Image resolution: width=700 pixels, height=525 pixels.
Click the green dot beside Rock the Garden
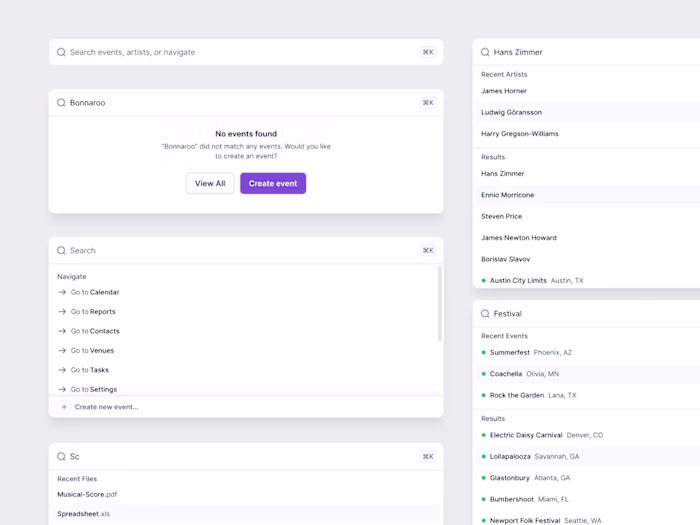point(483,395)
